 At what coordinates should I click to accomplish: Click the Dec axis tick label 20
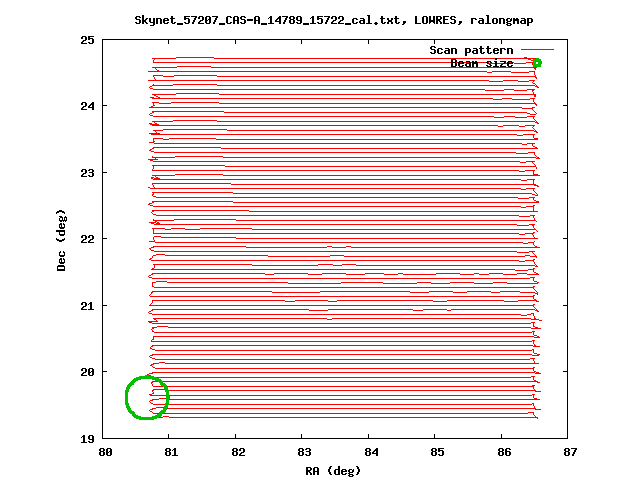coord(87,372)
